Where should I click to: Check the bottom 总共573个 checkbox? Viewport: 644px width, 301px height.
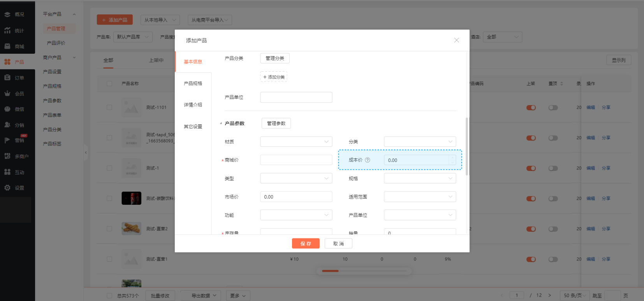click(109, 296)
